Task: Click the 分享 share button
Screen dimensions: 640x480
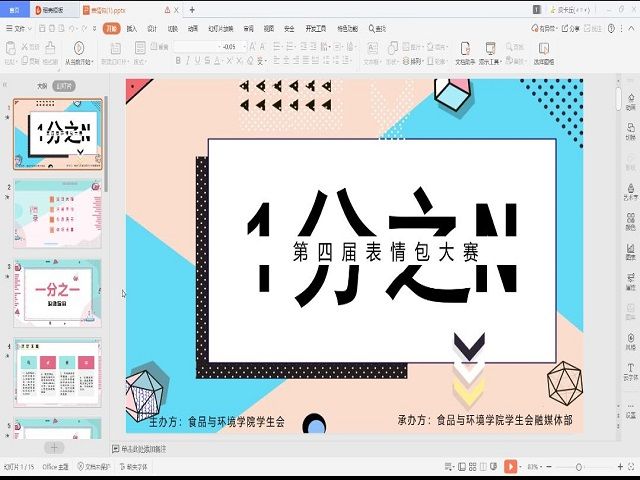Action: click(571, 29)
